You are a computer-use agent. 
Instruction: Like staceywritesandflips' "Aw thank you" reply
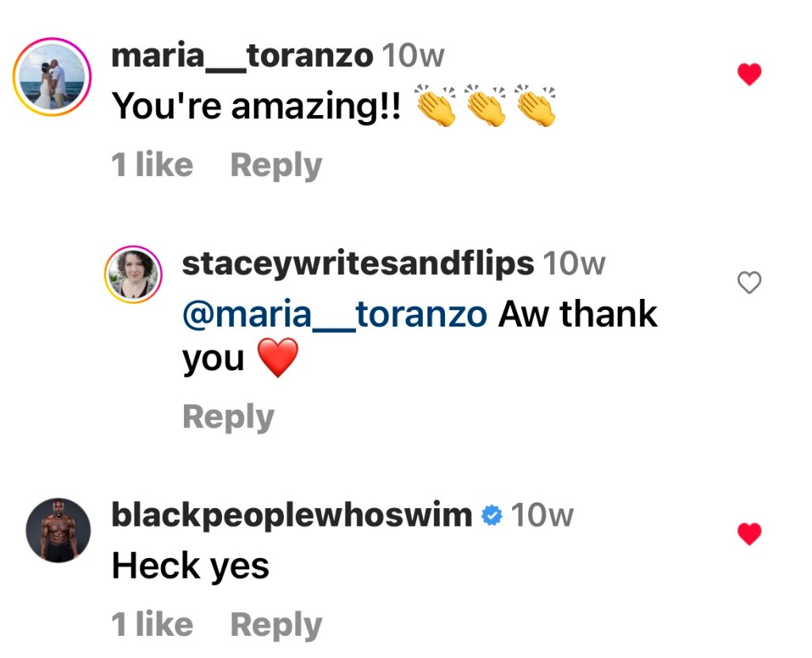[749, 283]
